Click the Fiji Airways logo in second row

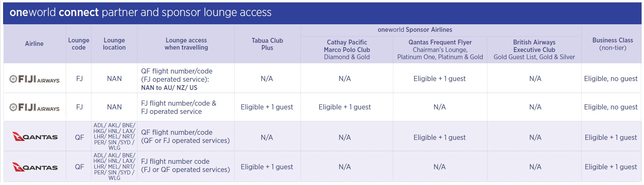[x=34, y=108]
